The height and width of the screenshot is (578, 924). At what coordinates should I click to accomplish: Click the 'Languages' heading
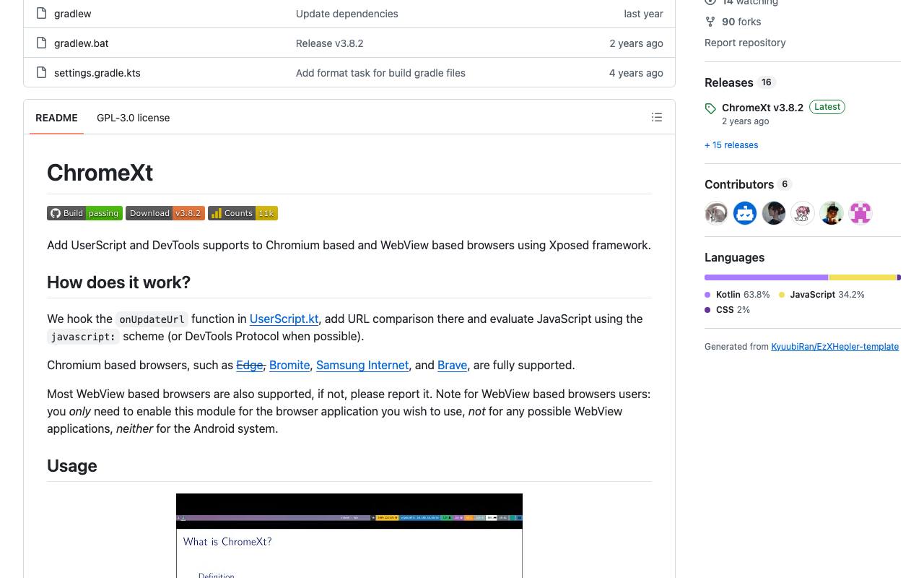(x=734, y=257)
